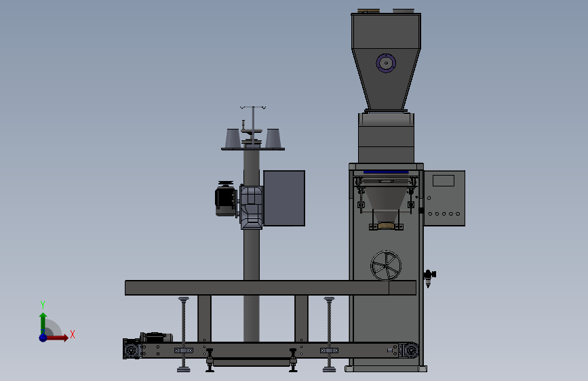The height and width of the screenshot is (381, 588).
Task: Select the weighing funnel inside the frame
Action: tap(386, 204)
